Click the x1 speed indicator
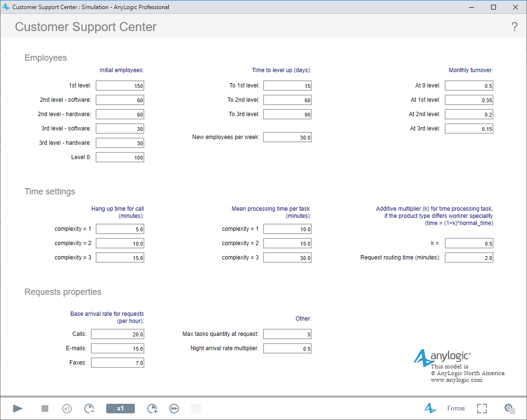 pos(121,408)
